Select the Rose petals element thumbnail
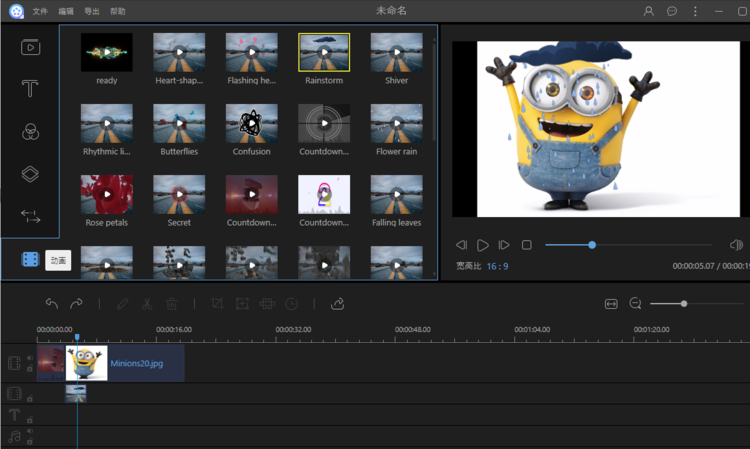750x449 pixels. coord(107,195)
